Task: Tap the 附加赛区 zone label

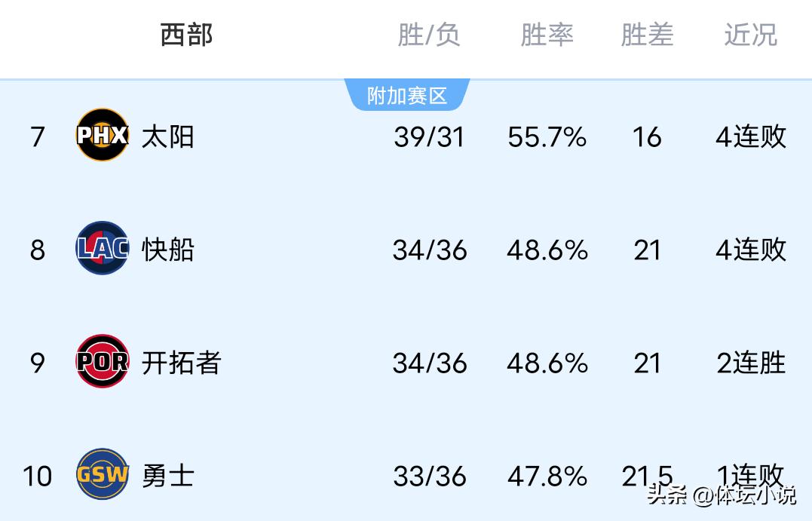Action: (407, 96)
